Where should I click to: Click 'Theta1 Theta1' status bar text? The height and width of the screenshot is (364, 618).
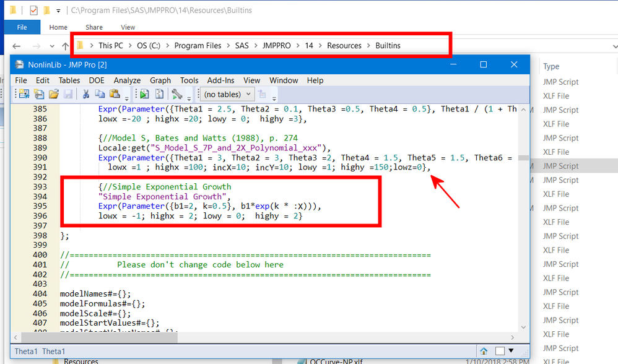point(40,352)
